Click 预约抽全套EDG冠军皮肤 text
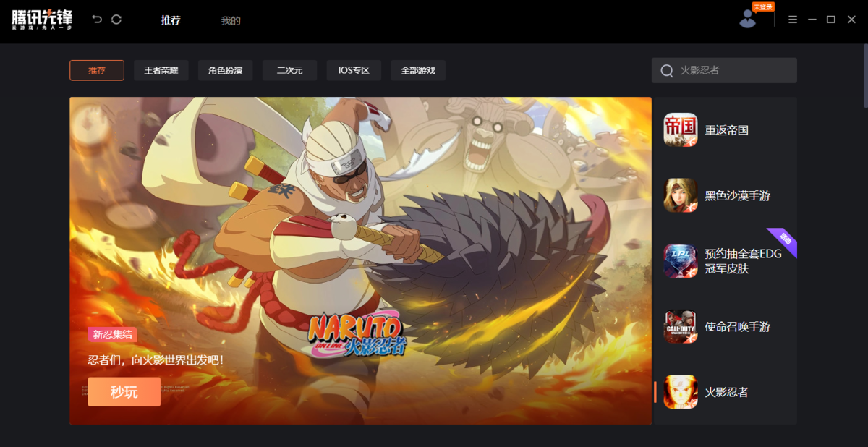The height and width of the screenshot is (447, 868). pyautogui.click(x=744, y=261)
